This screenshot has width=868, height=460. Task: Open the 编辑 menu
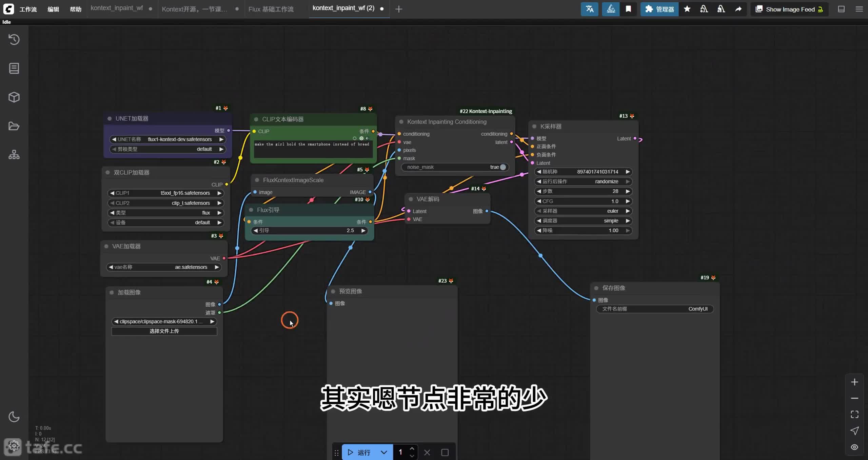pyautogui.click(x=53, y=9)
